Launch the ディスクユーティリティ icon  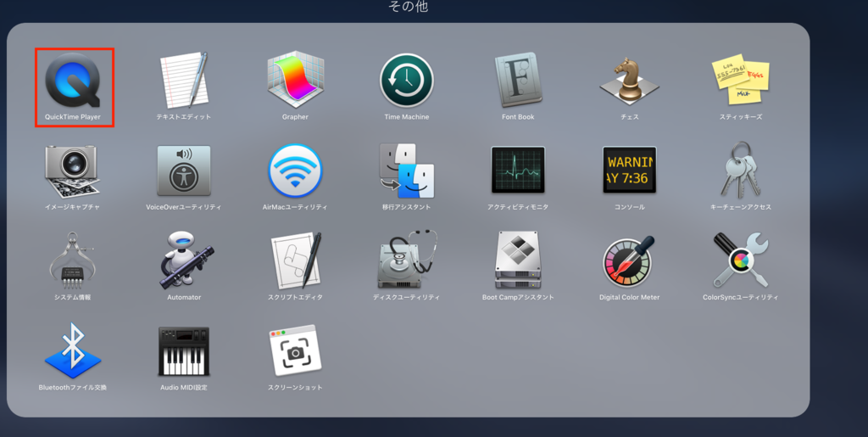pyautogui.click(x=407, y=261)
